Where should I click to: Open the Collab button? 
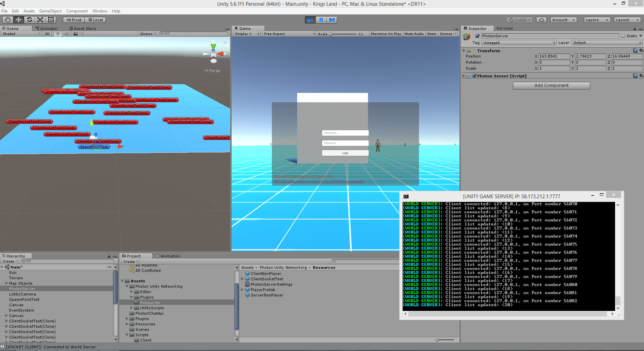pos(520,20)
